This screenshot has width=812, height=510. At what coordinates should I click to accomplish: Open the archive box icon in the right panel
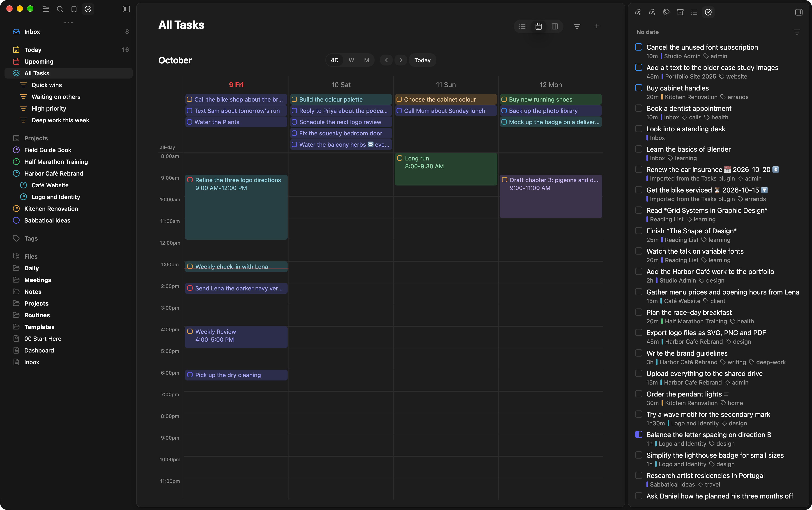pyautogui.click(x=680, y=12)
